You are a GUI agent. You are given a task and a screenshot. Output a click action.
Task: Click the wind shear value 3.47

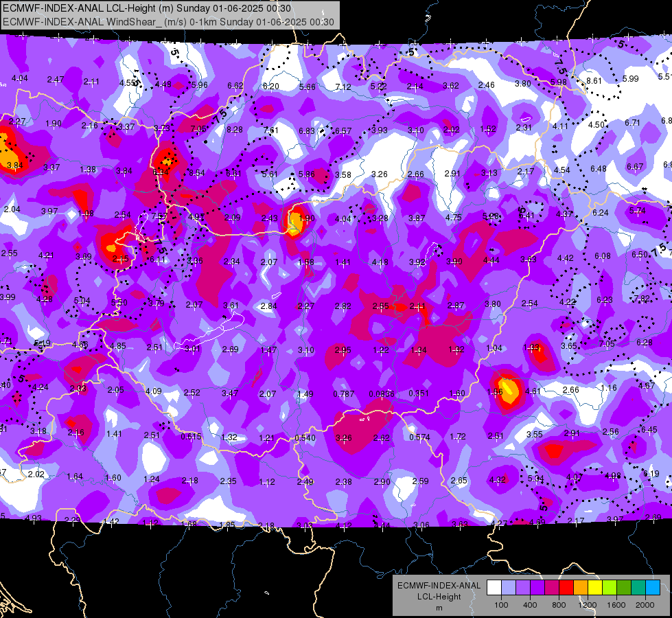click(x=230, y=393)
